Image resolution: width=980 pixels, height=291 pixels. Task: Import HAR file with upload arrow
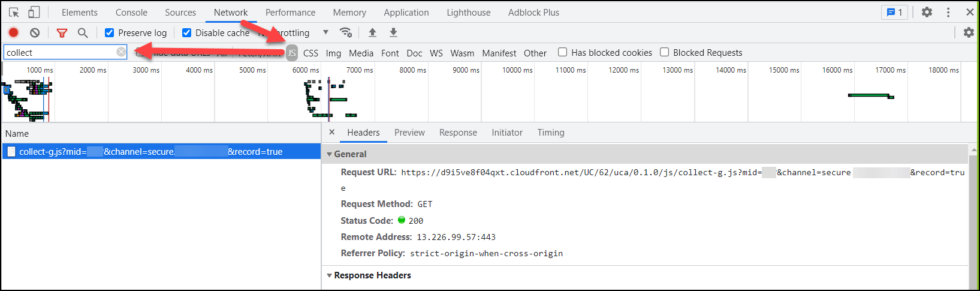coord(372,32)
